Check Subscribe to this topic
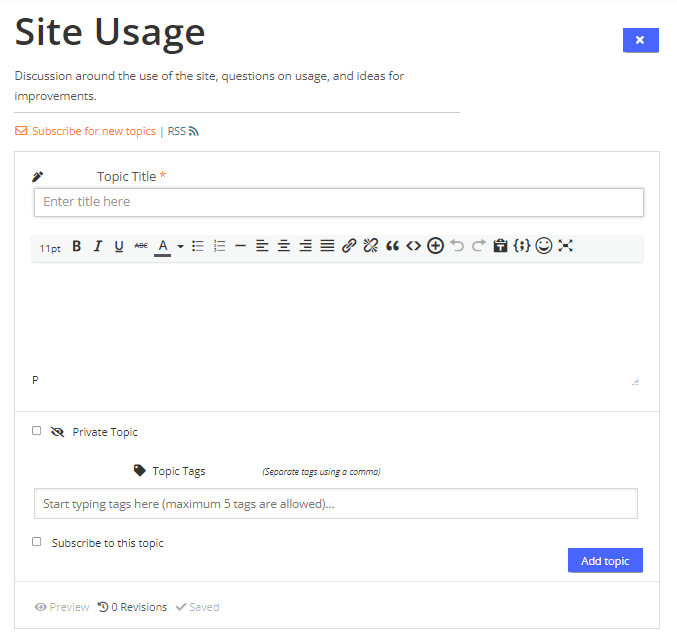The width and height of the screenshot is (677, 643). tap(37, 542)
